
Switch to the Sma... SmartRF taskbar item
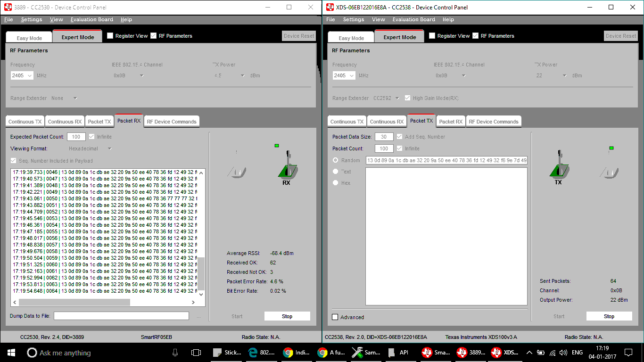[x=436, y=353]
